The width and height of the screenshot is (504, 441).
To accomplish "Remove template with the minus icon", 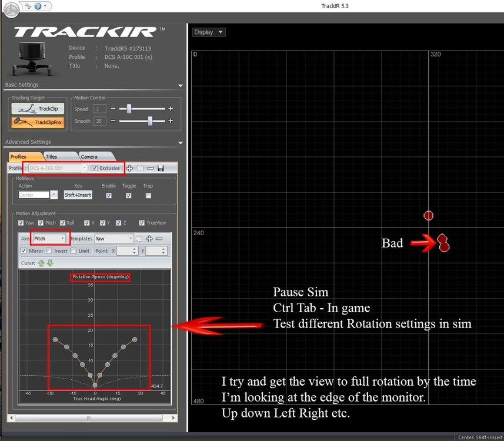I will [159, 239].
